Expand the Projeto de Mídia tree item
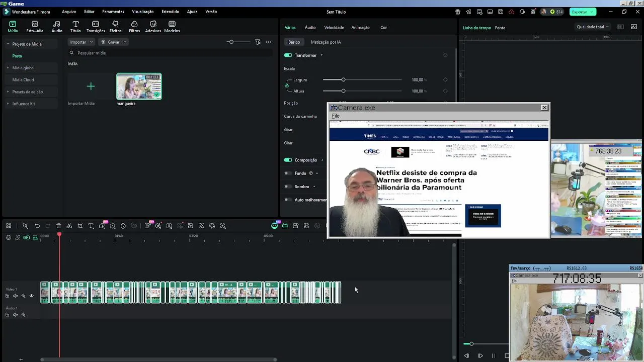644x362 pixels. coord(8,44)
